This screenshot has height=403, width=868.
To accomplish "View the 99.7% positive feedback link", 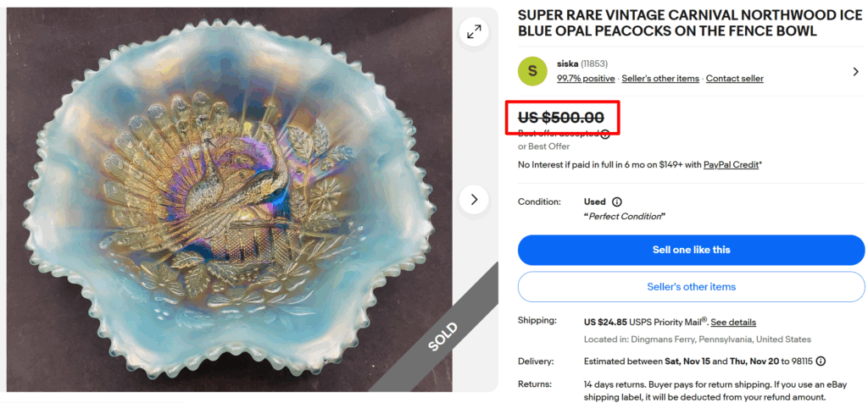I will pos(586,79).
